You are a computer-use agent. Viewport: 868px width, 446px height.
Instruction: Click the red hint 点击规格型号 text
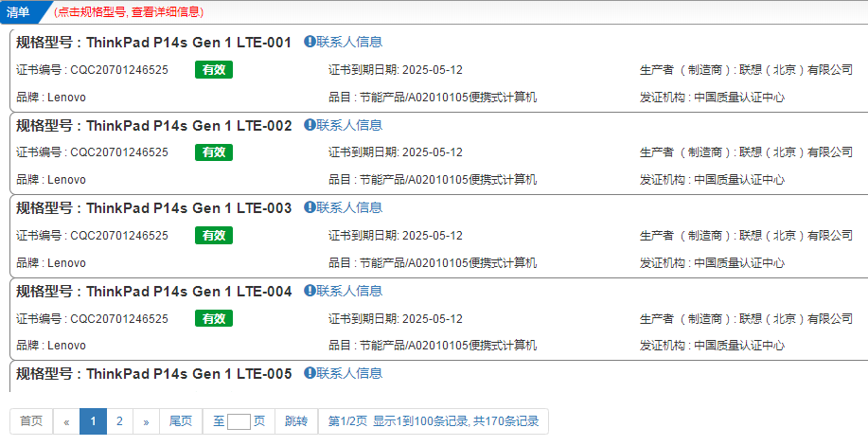coord(129,12)
